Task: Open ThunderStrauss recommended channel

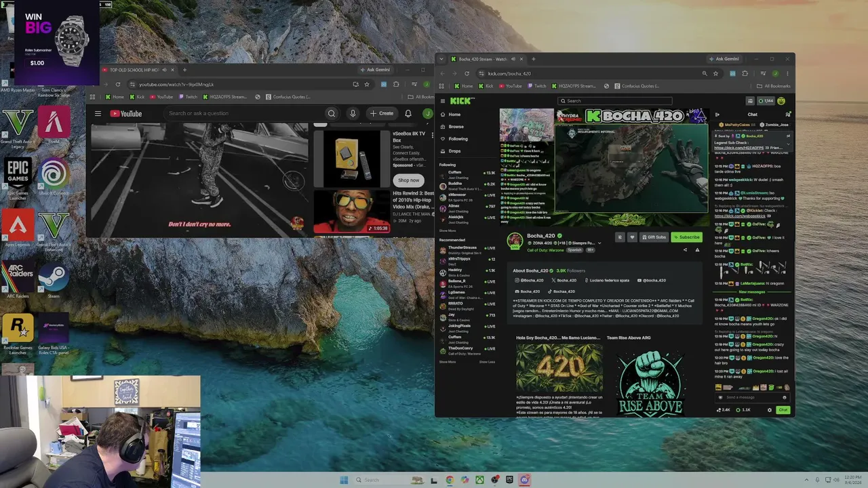Action: 468,249
